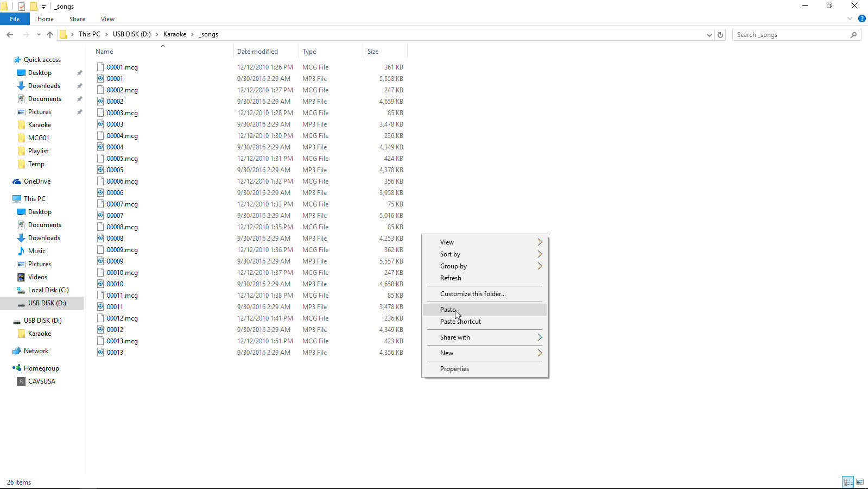Select the 00001 MP3 file icon

point(100,79)
